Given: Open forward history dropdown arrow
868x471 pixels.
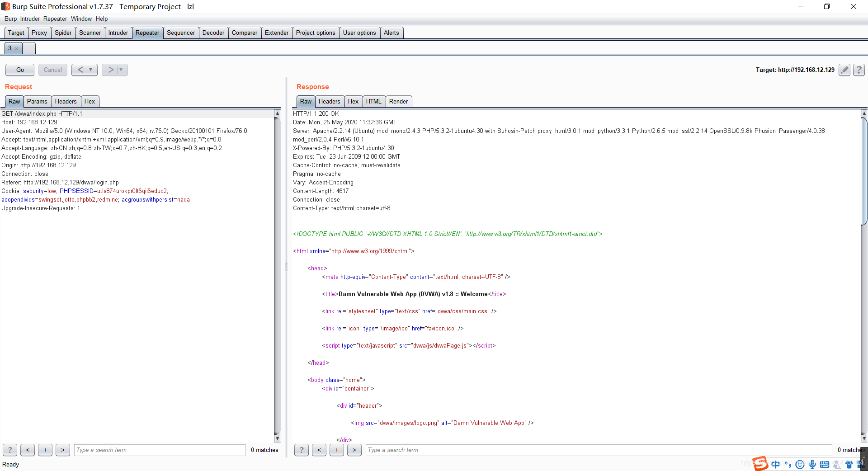Looking at the screenshot, I should [121, 70].
